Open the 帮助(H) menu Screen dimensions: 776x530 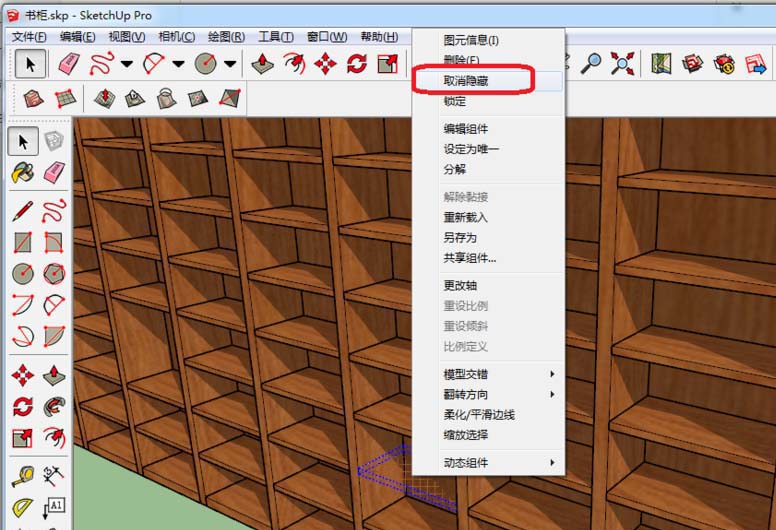pyautogui.click(x=379, y=37)
